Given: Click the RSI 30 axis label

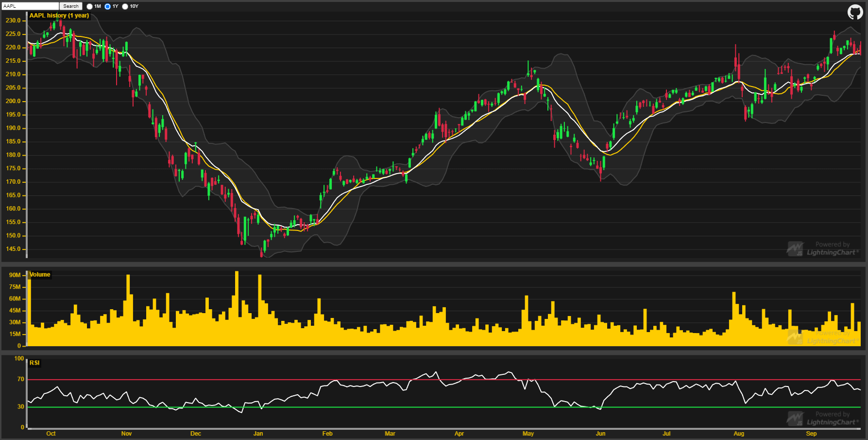Looking at the screenshot, I should tap(20, 407).
